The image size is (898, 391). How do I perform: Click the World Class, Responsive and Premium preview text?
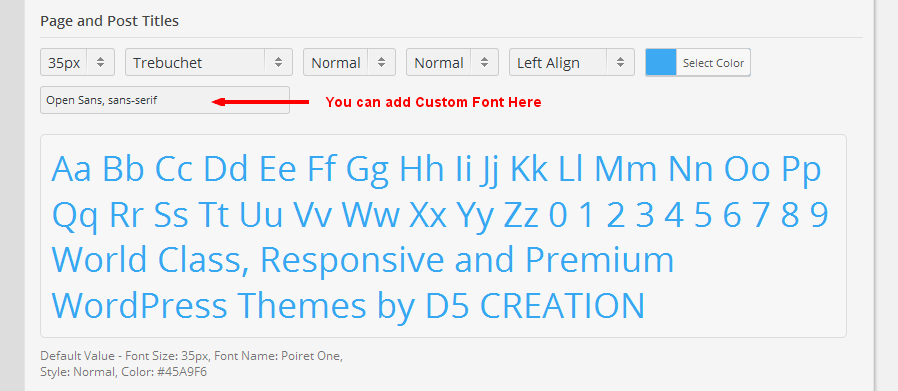[x=363, y=259]
